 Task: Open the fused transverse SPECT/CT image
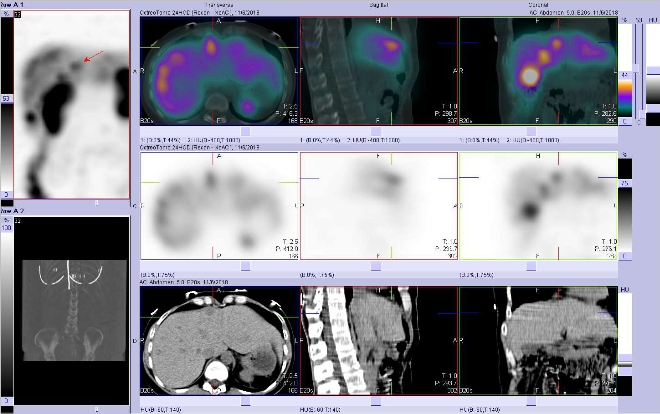(219, 71)
